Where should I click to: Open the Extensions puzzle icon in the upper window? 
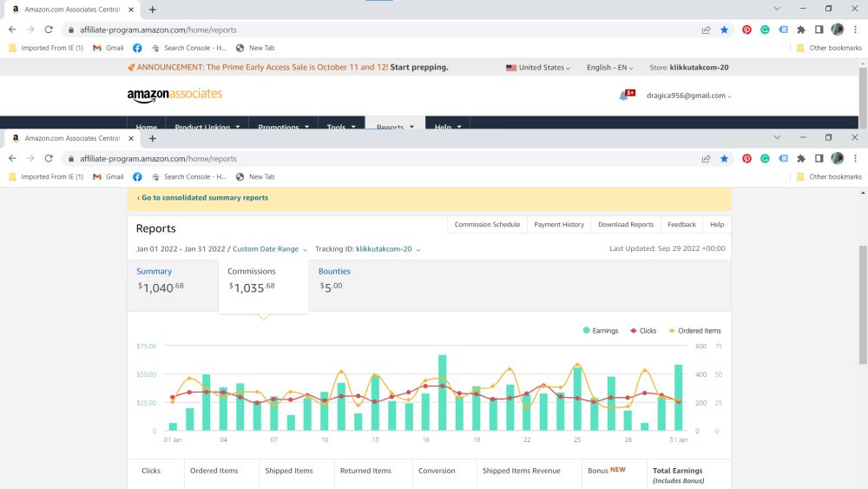click(x=801, y=30)
